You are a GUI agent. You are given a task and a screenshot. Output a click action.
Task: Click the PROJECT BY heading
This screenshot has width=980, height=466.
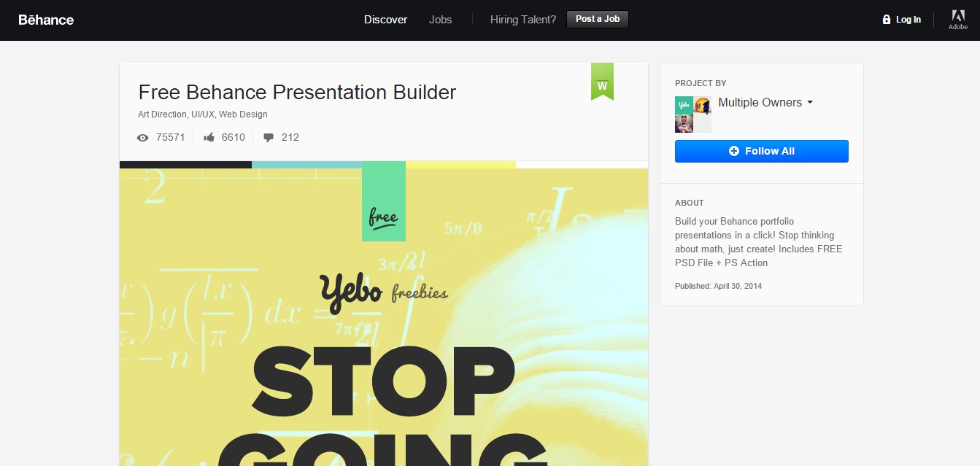pyautogui.click(x=701, y=83)
